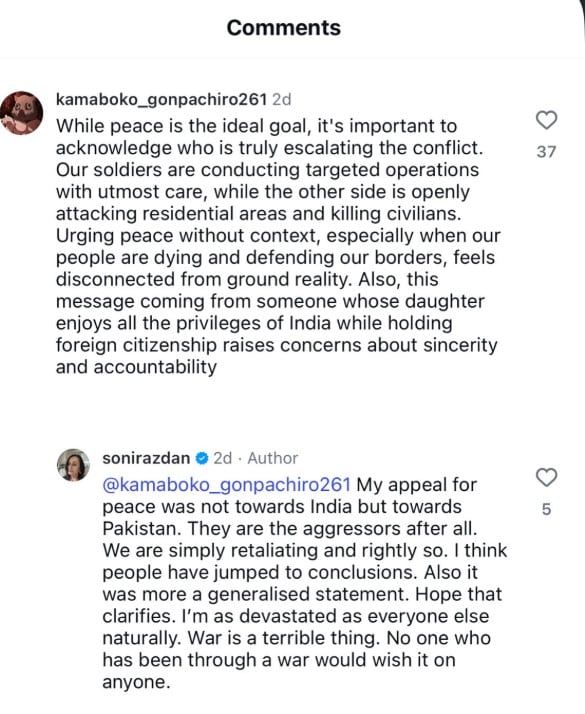Select the reply text starting 'My appeal for'
The height and width of the screenshot is (714, 585).
pyautogui.click(x=305, y=583)
